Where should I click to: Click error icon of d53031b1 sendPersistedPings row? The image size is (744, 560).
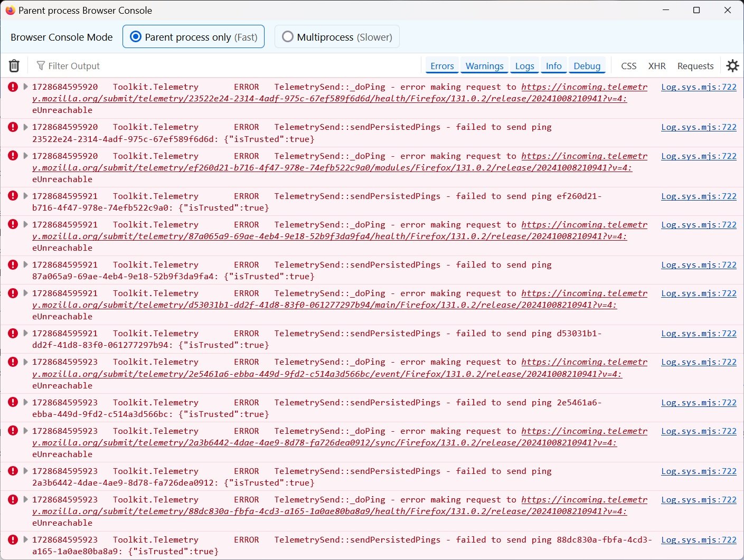[13, 333]
